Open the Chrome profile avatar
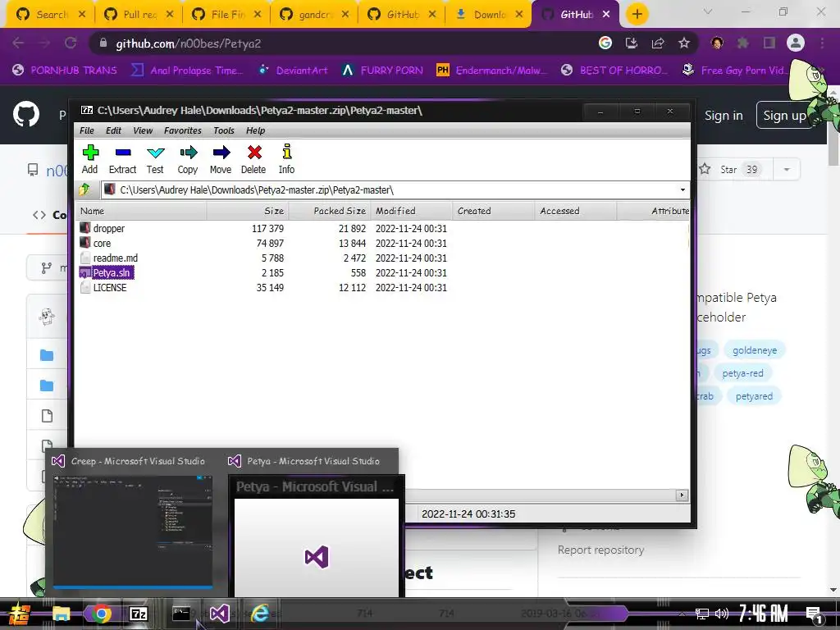 point(796,43)
